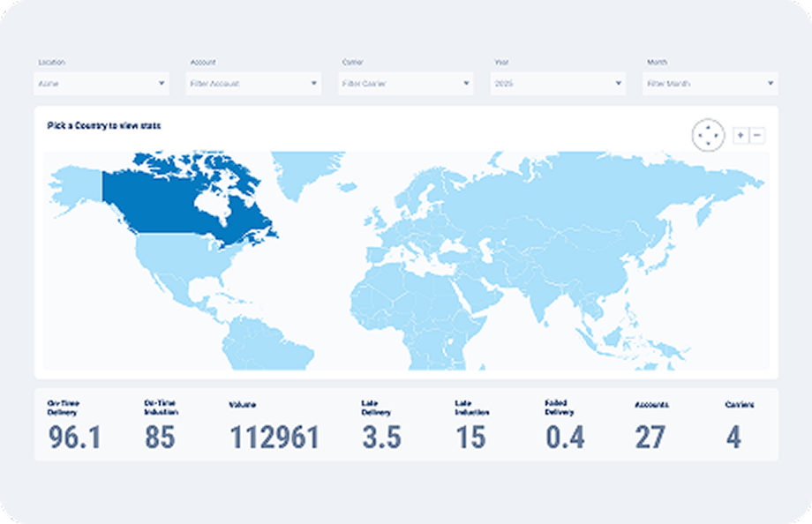Viewport: 812px width, 524px height.
Task: Expand the Year dropdown showing 2025
Action: (558, 84)
